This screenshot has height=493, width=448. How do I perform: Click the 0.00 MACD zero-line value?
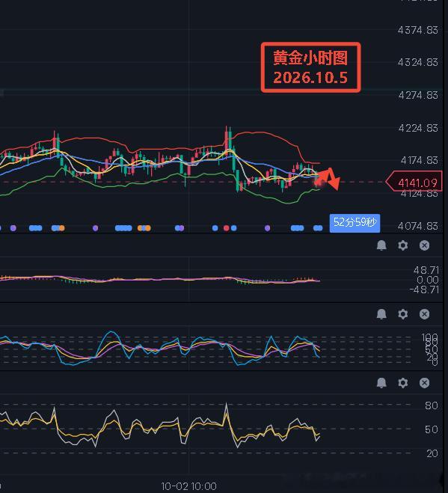coord(428,280)
